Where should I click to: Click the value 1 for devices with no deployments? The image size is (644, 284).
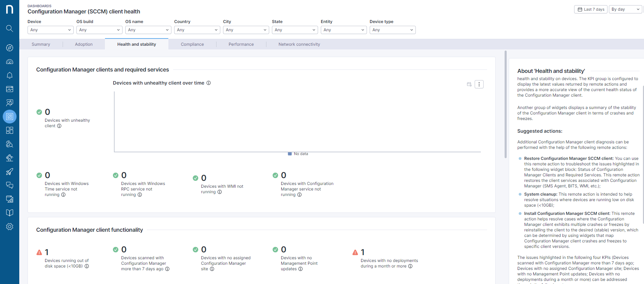pyautogui.click(x=363, y=252)
